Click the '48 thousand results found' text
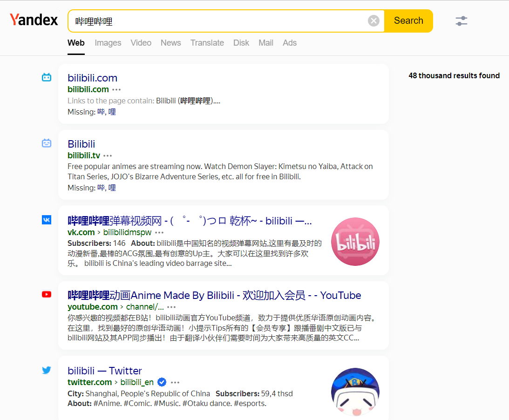Viewport: 509px width, 420px height. pos(454,75)
